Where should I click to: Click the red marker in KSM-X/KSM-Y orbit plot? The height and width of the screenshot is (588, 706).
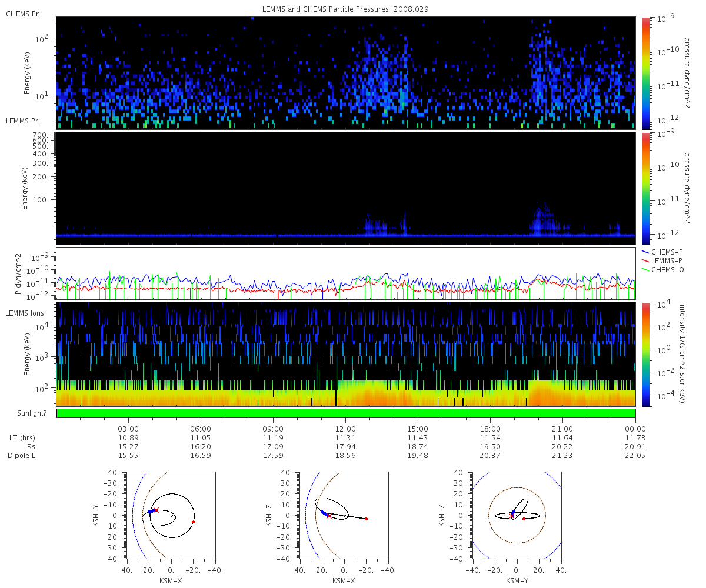(193, 522)
